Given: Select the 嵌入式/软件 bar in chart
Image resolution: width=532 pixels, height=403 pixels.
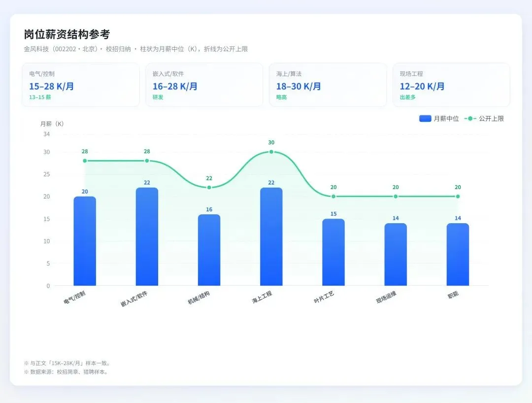Looking at the screenshot, I should click(x=147, y=236).
